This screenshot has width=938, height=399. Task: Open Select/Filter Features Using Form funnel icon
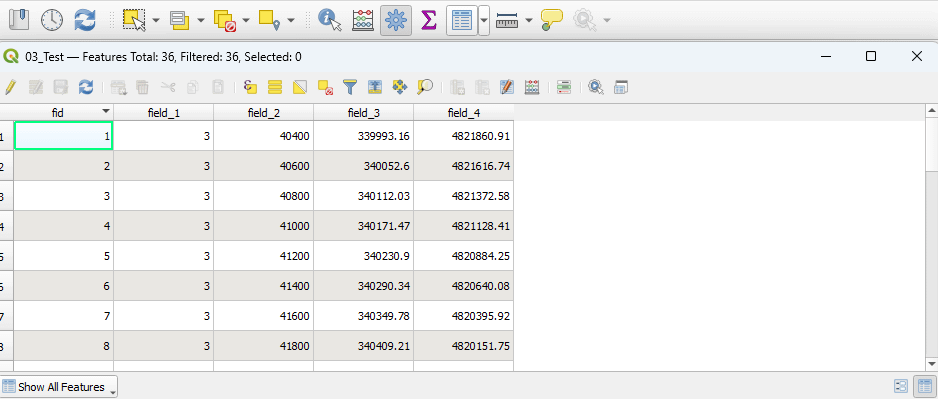pos(350,87)
